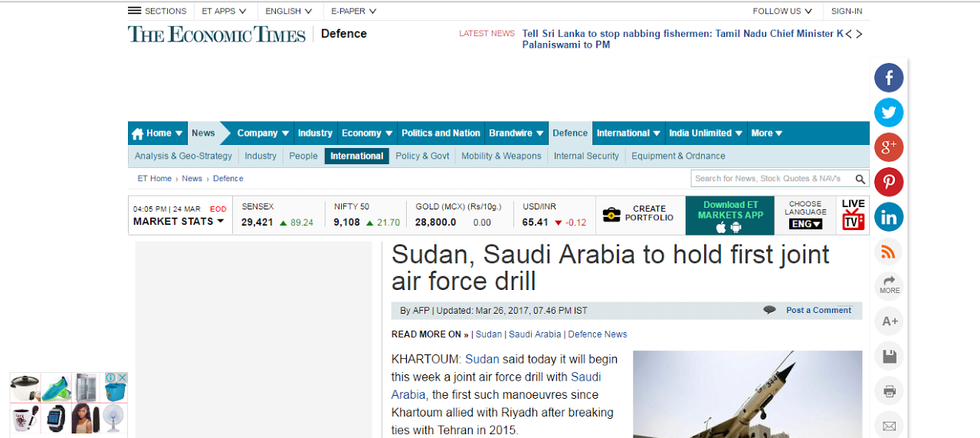This screenshot has width=980, height=438.
Task: Click the GOLD (MCX) value 28,800.0
Action: 436,222
